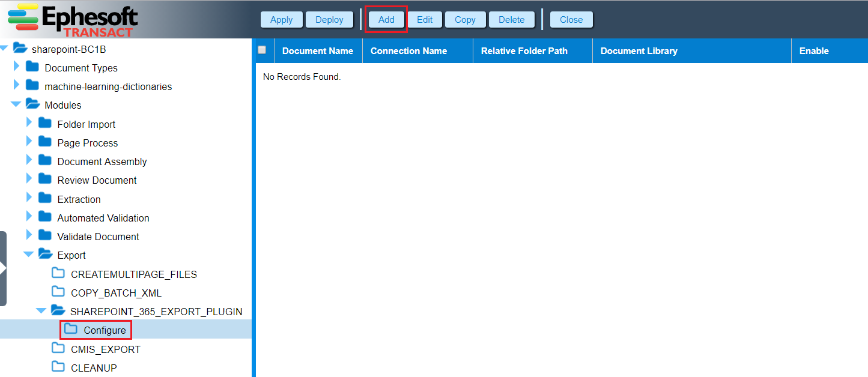Screen dimensions: 868x377
Task: Expand the Document Assembly module
Action: [x=29, y=160]
